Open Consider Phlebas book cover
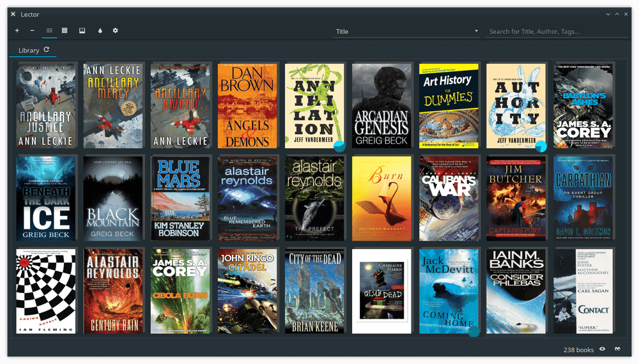 516,292
